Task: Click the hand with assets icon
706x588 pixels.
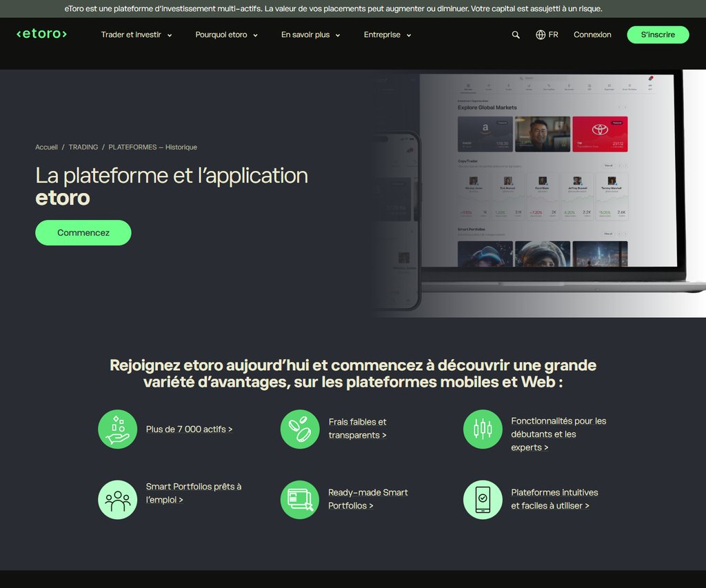Action: [x=117, y=429]
